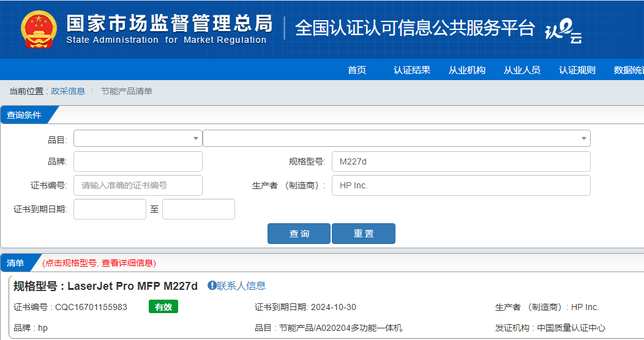644x340 pixels.
Task: Click expiry date 2024-10-30 text
Action: [334, 307]
